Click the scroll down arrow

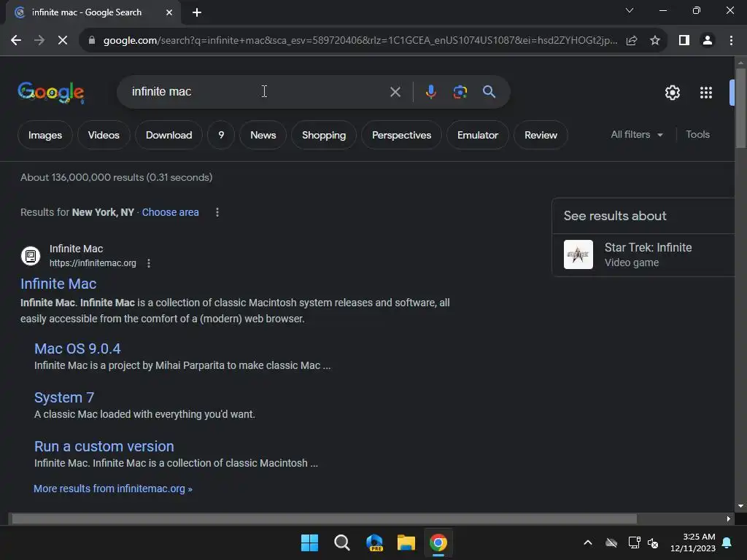[x=740, y=506]
